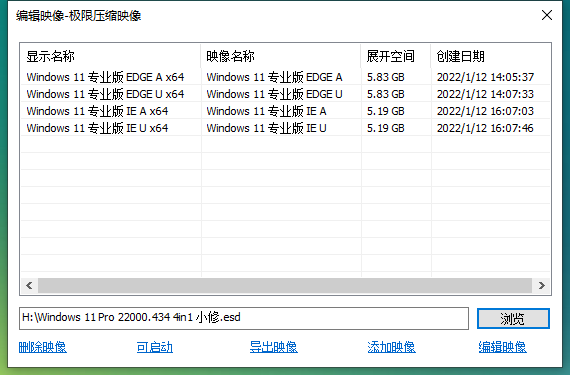Click the ESD file path input field
The width and height of the screenshot is (570, 375).
click(x=244, y=318)
